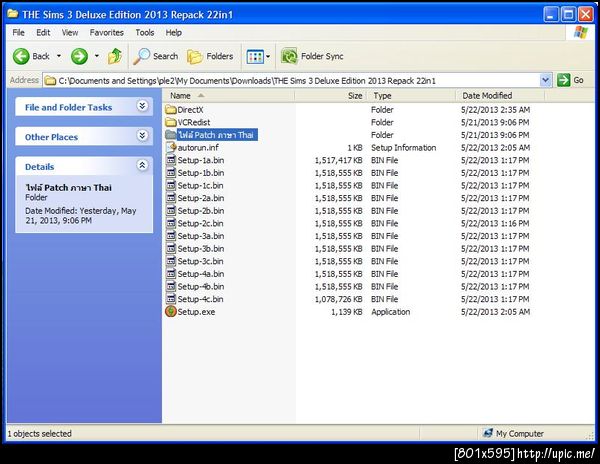This screenshot has height=464, width=600.
Task: Toggle the Folders pane button
Action: coord(210,56)
